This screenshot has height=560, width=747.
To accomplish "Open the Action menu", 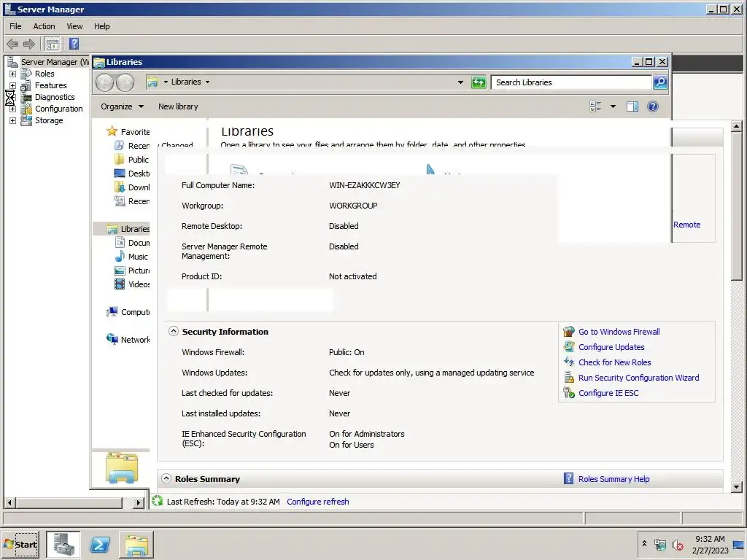I will pos(44,26).
